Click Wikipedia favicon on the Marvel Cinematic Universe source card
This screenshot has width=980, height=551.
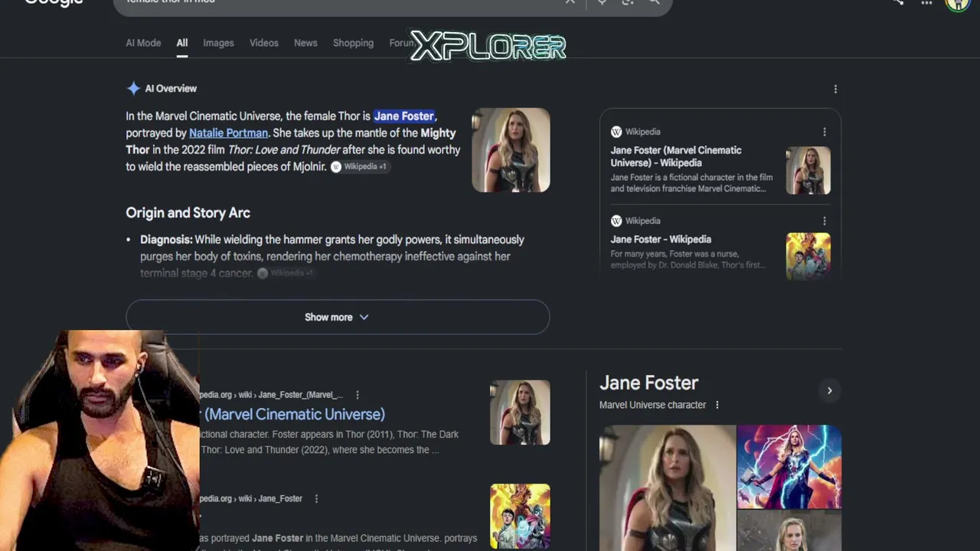click(x=616, y=132)
